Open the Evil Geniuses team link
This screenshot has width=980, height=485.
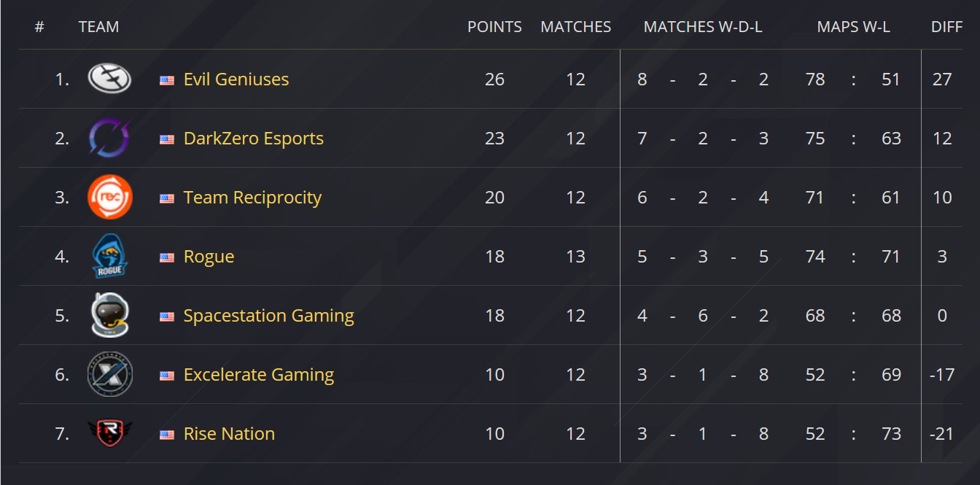(x=236, y=79)
